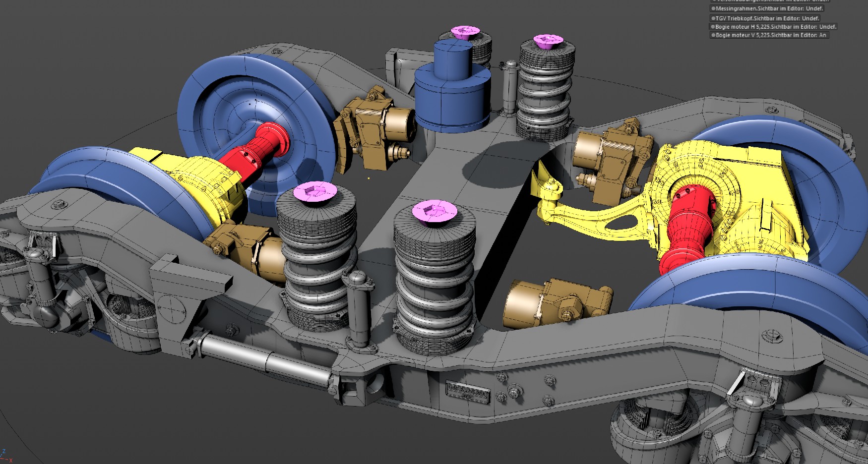Toggle the Bogie moteur H 5,225 visibility dot
868x464 pixels.
click(713, 27)
